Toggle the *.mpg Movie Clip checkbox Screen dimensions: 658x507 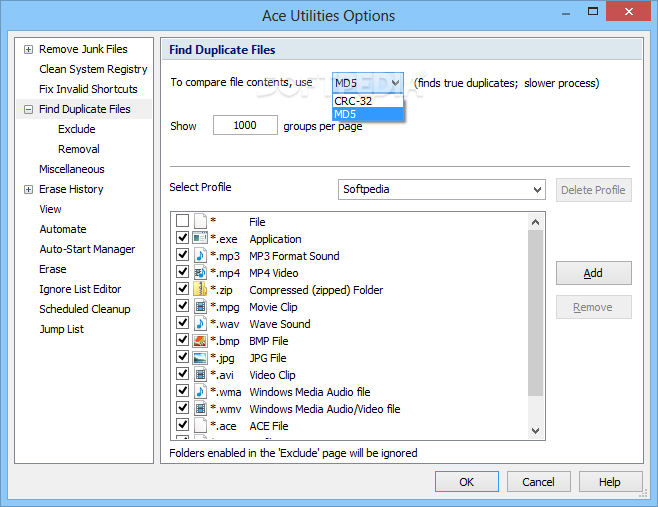point(182,306)
